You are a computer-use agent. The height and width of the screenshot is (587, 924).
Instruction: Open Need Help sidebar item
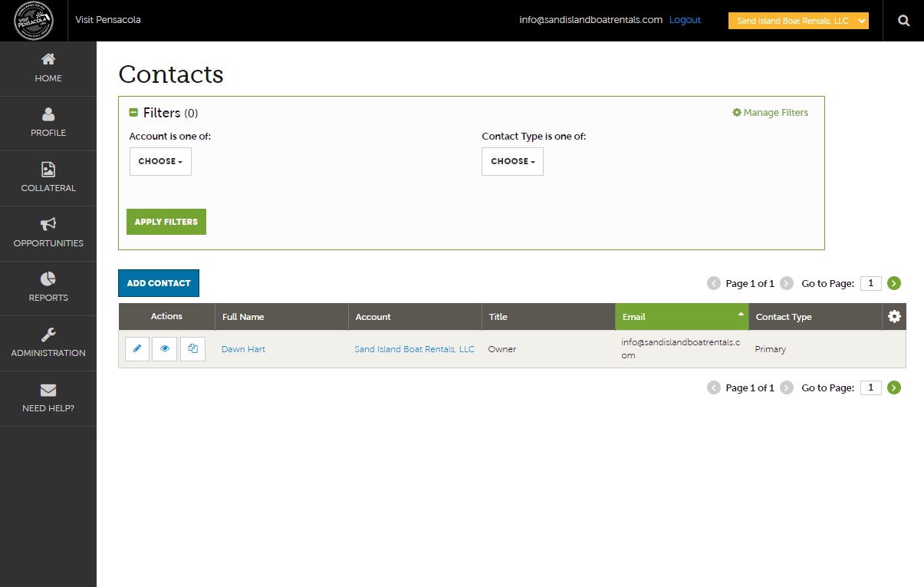48,398
